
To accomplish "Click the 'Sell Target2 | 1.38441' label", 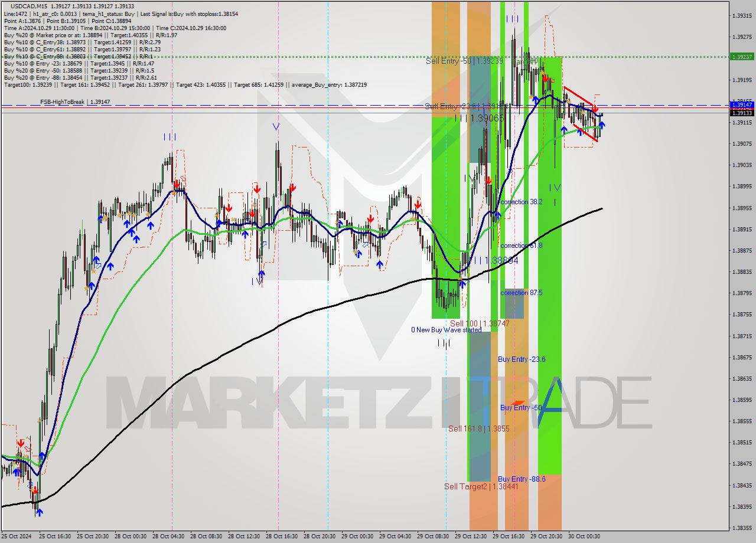I will click(x=481, y=486).
